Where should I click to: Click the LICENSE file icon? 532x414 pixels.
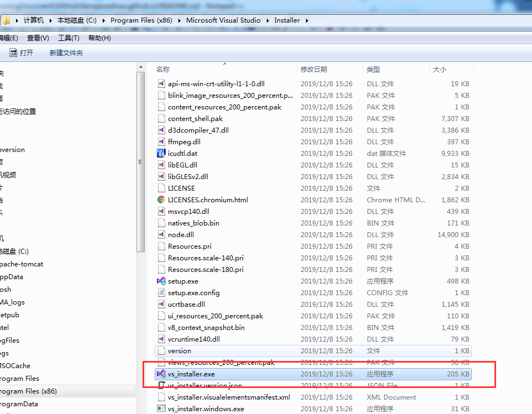[161, 188]
